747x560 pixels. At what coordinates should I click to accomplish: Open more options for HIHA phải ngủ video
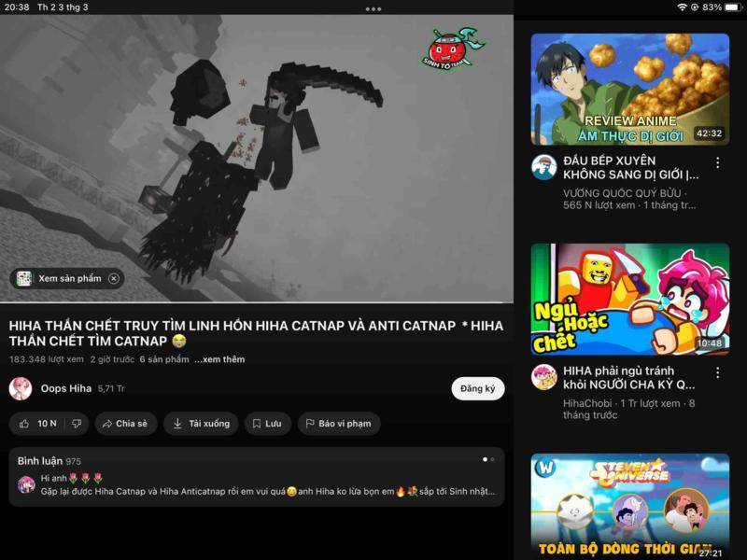(717, 372)
